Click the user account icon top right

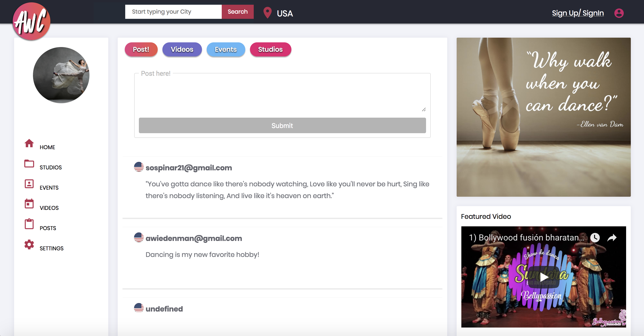(618, 13)
